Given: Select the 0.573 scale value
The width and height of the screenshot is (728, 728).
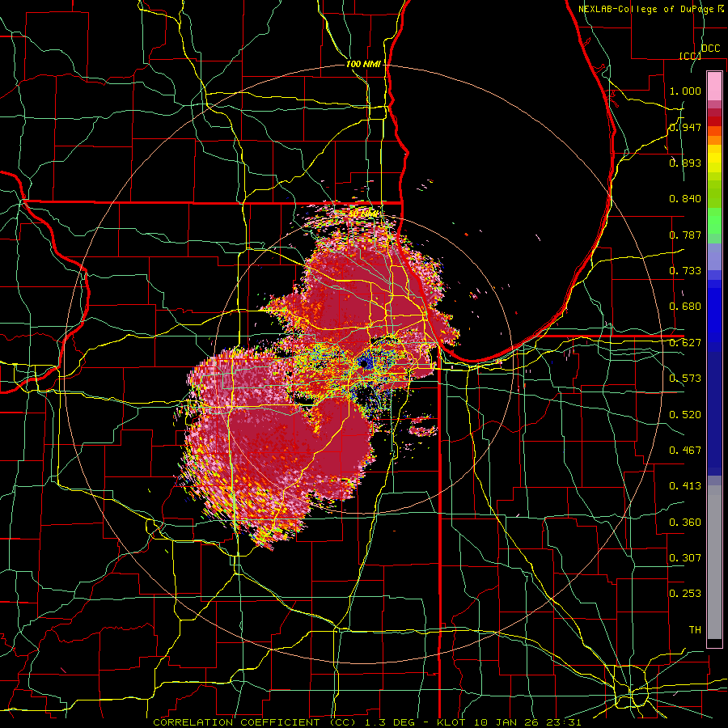Looking at the screenshot, I should 685,379.
